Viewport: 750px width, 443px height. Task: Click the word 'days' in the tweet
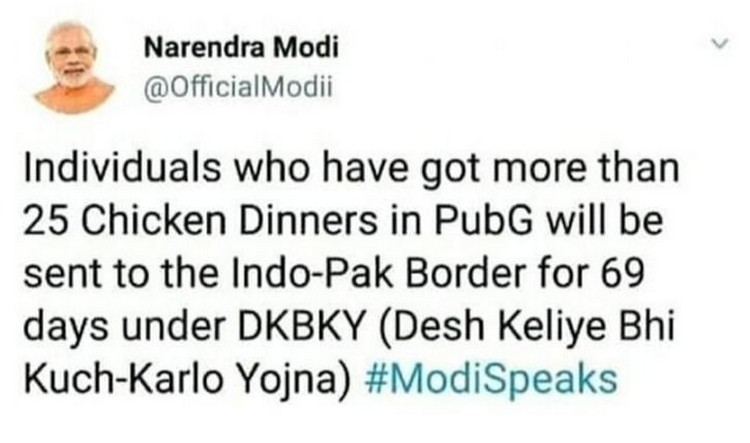click(x=66, y=327)
